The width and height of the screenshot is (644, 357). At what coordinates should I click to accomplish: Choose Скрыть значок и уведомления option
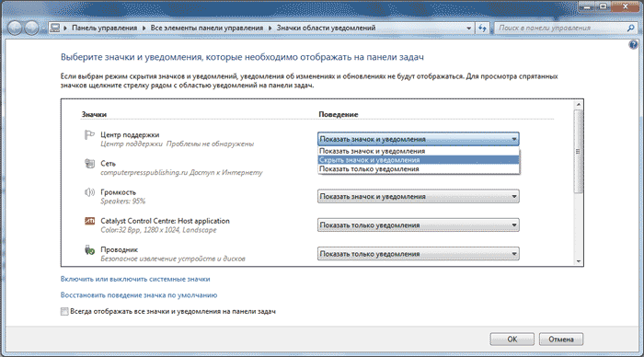419,160
